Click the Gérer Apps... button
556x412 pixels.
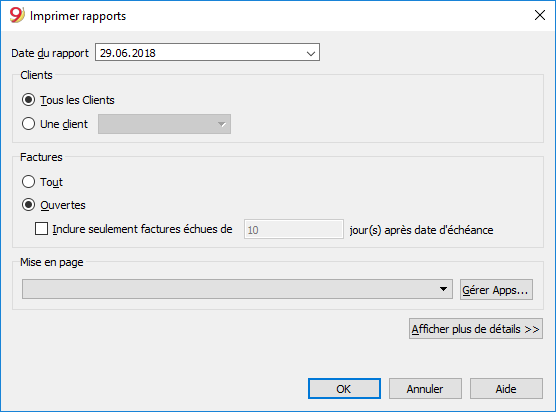pos(496,290)
